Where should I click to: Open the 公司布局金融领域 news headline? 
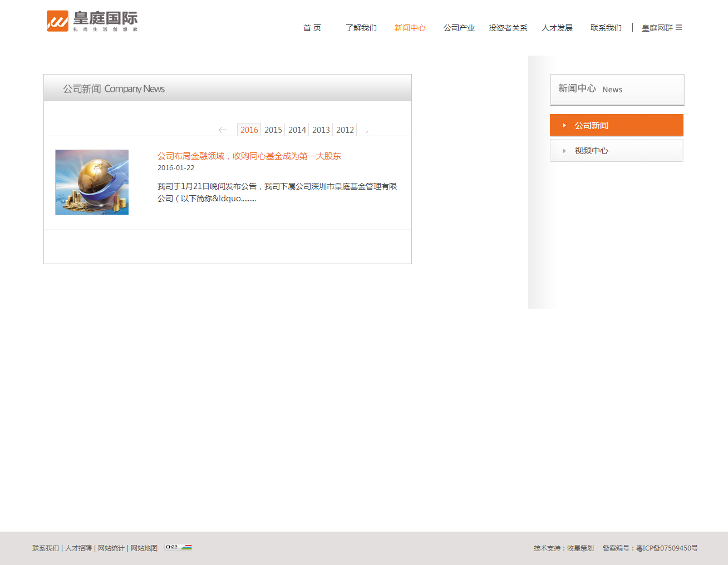point(249,156)
